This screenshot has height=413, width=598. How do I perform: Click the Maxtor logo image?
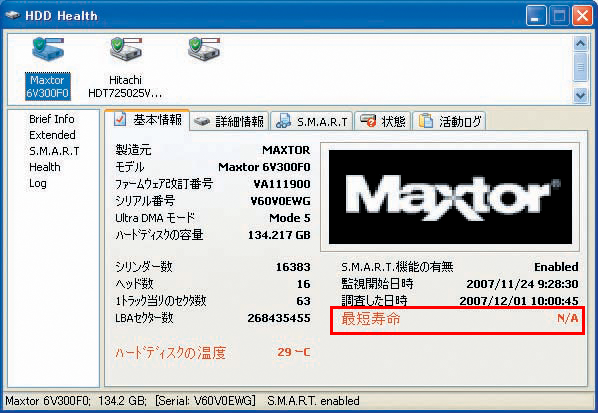pos(450,197)
